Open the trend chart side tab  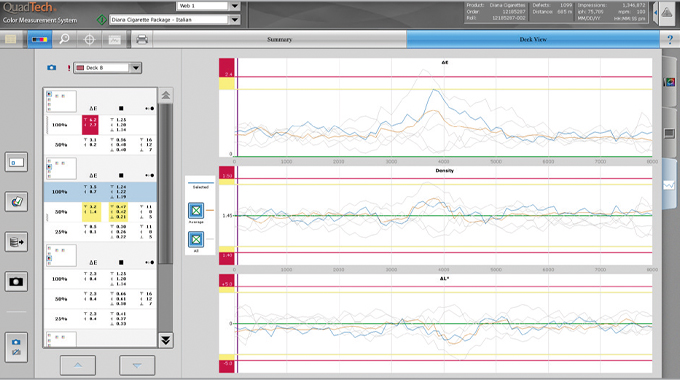click(670, 185)
